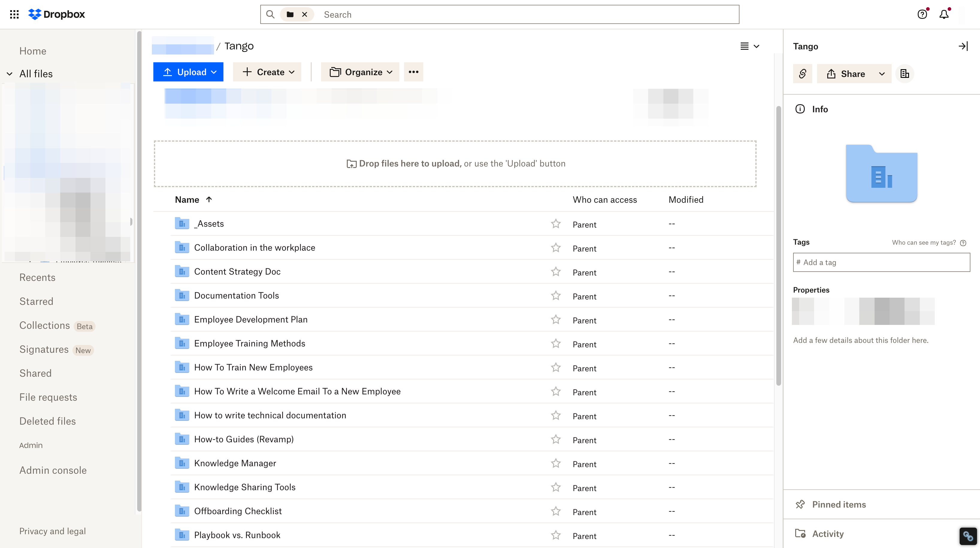The image size is (980, 548).
Task: Copy the Tango folder link
Action: [802, 74]
